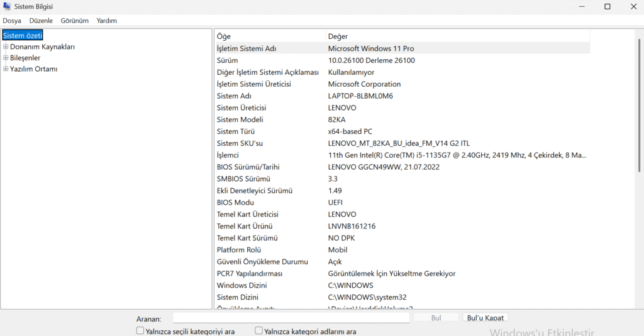Open the Görünüm menu
644x336 pixels.
point(74,21)
